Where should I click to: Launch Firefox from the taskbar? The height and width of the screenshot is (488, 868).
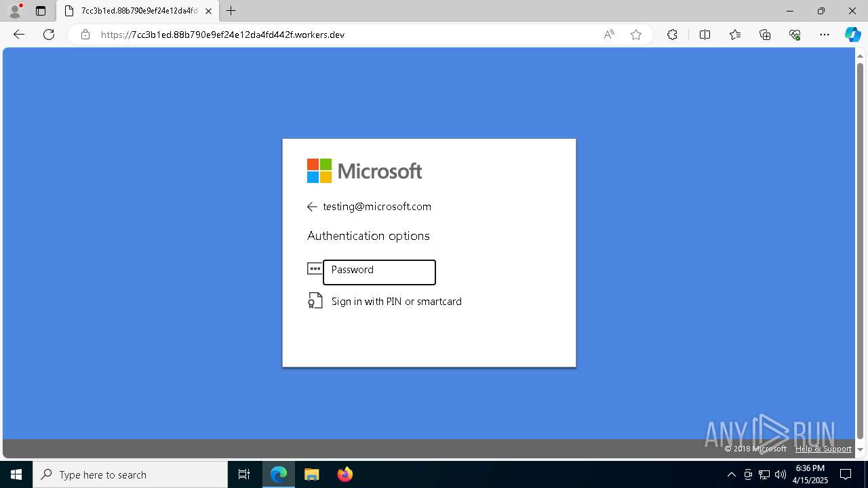[x=344, y=474]
